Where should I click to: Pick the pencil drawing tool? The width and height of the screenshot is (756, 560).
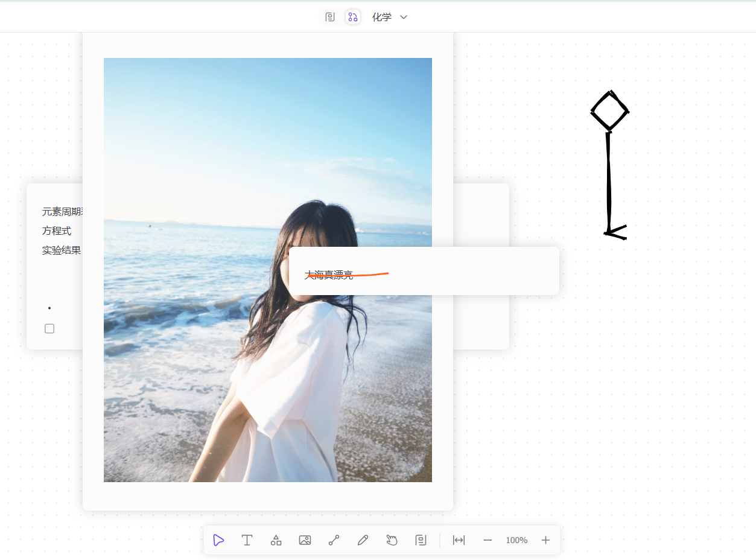[363, 540]
